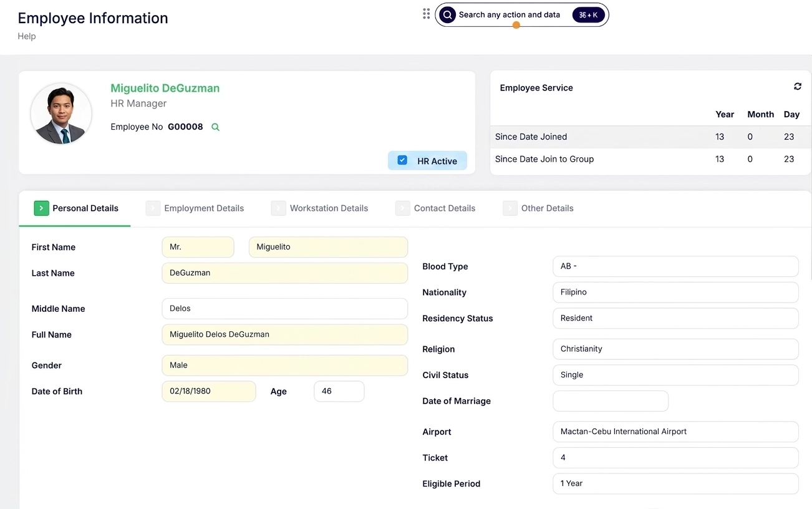Click the Eligible Period field

click(675, 483)
